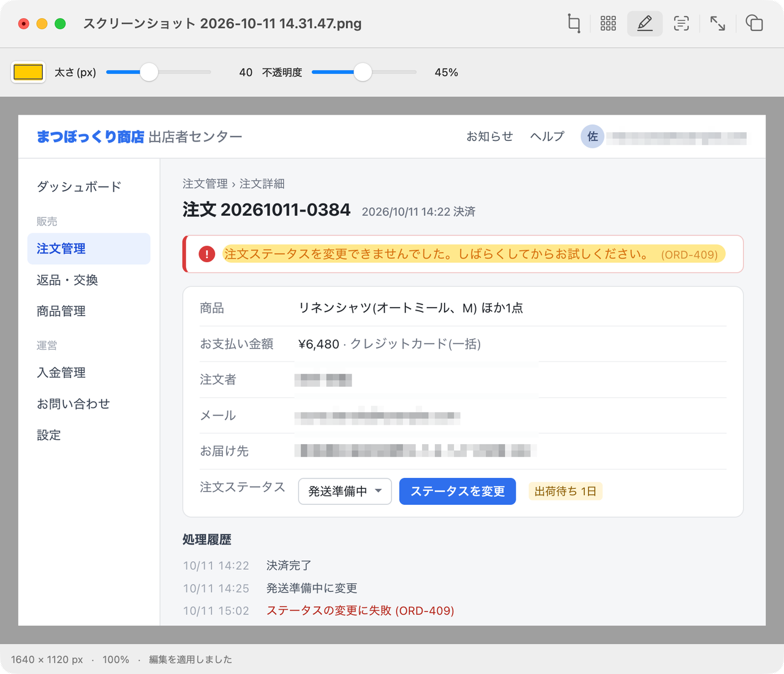Click the diagonal arrows resize icon

(x=718, y=24)
